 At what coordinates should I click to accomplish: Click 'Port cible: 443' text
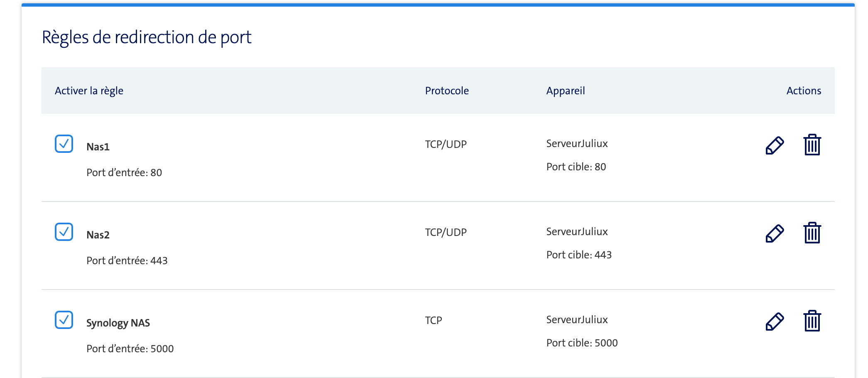(579, 255)
